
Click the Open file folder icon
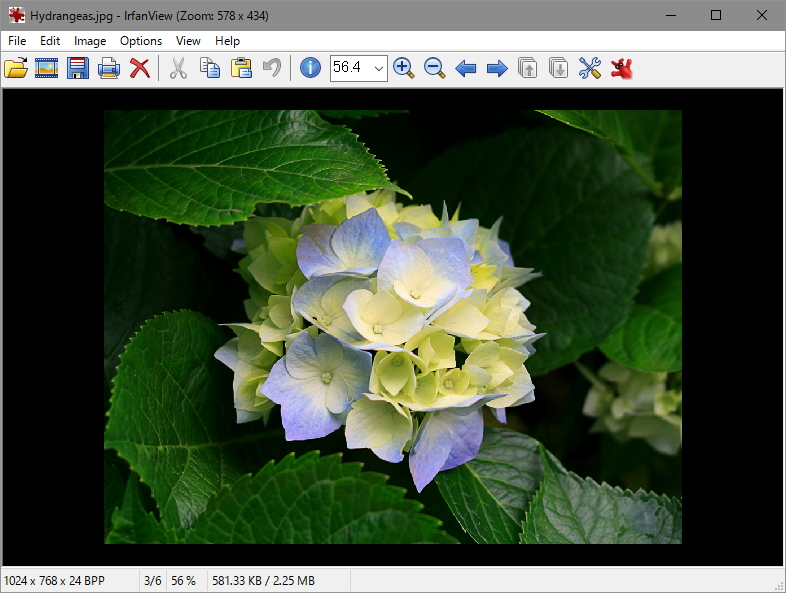tap(16, 68)
